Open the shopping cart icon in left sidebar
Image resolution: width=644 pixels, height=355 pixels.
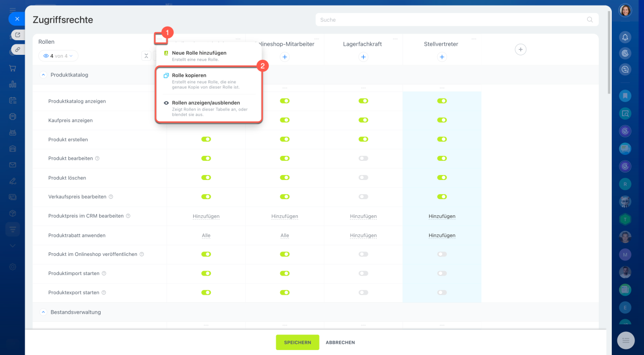pyautogui.click(x=13, y=68)
